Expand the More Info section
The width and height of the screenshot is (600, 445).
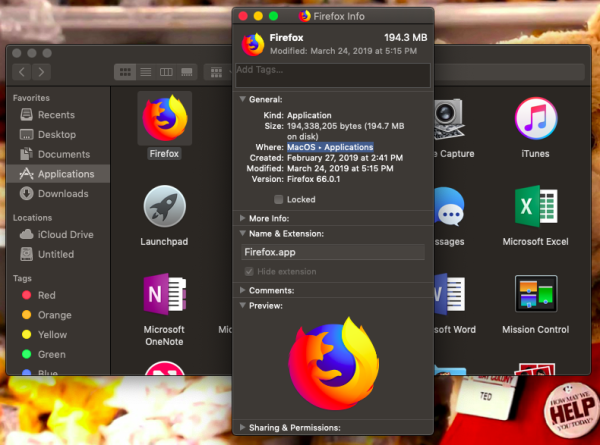(242, 217)
